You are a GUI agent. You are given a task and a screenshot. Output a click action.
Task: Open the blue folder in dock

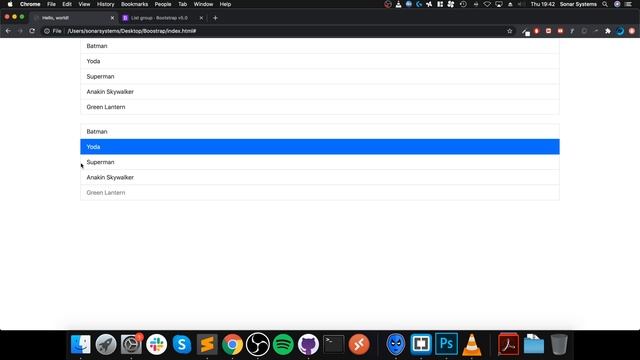pos(533,344)
